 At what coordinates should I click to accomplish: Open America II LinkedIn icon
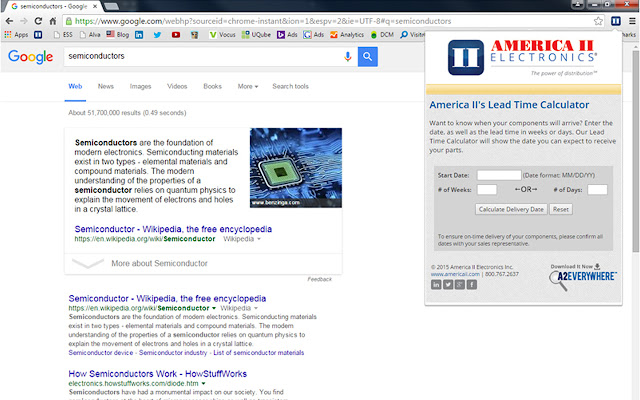(x=436, y=285)
